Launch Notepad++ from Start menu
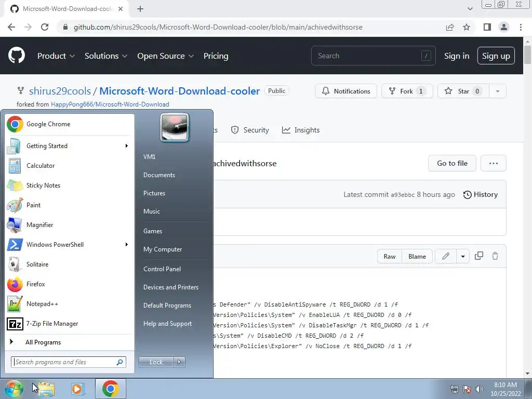This screenshot has height=399, width=532. (x=70, y=303)
